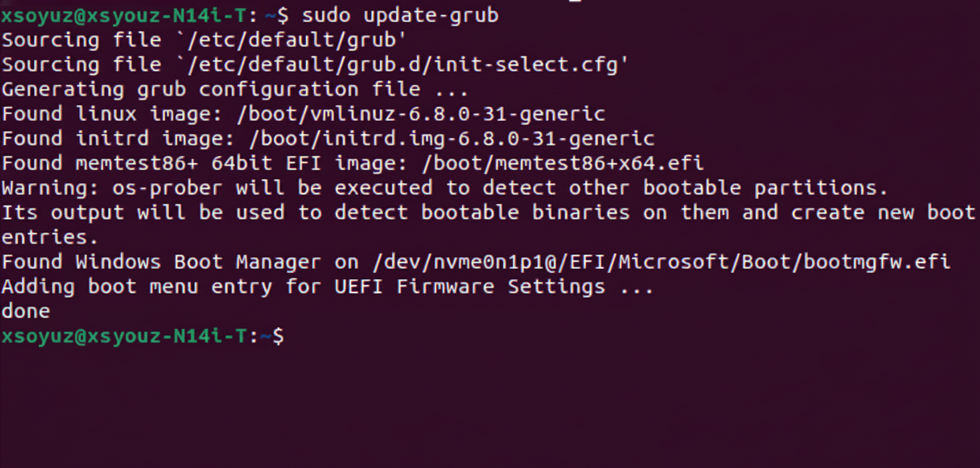Image resolution: width=980 pixels, height=468 pixels.
Task: Click the word 'entries.' on its own line
Action: [x=50, y=237]
